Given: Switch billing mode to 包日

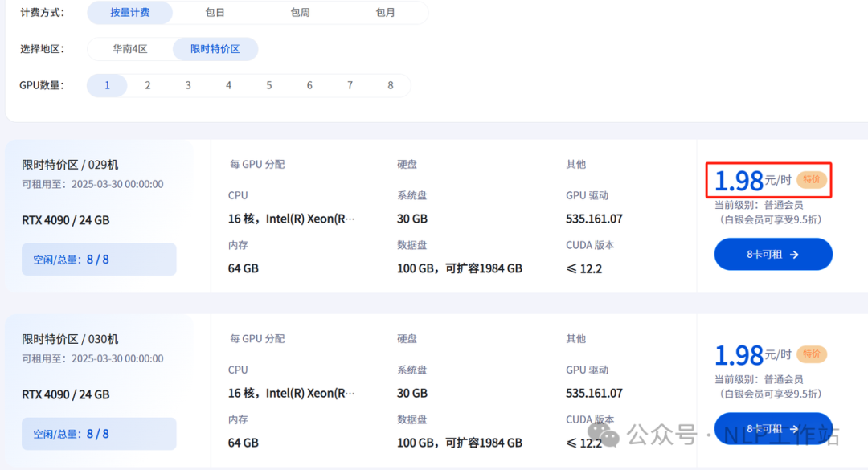Looking at the screenshot, I should click(x=215, y=13).
